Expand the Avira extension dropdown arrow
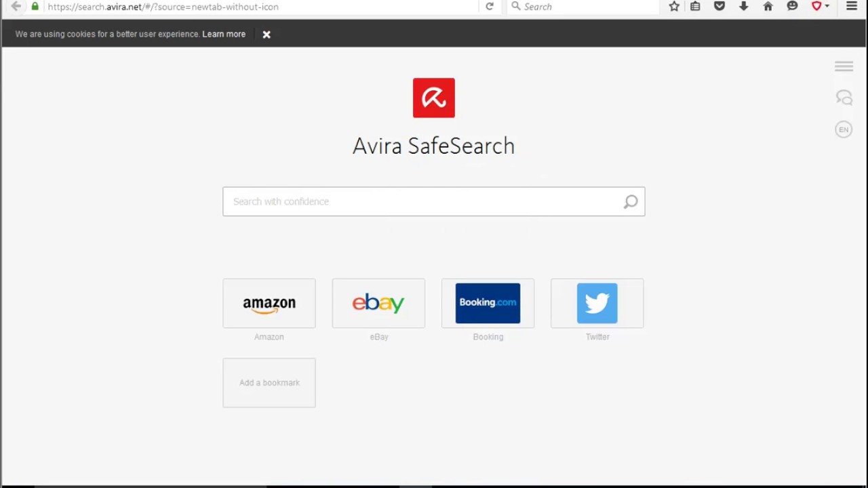 point(827,6)
